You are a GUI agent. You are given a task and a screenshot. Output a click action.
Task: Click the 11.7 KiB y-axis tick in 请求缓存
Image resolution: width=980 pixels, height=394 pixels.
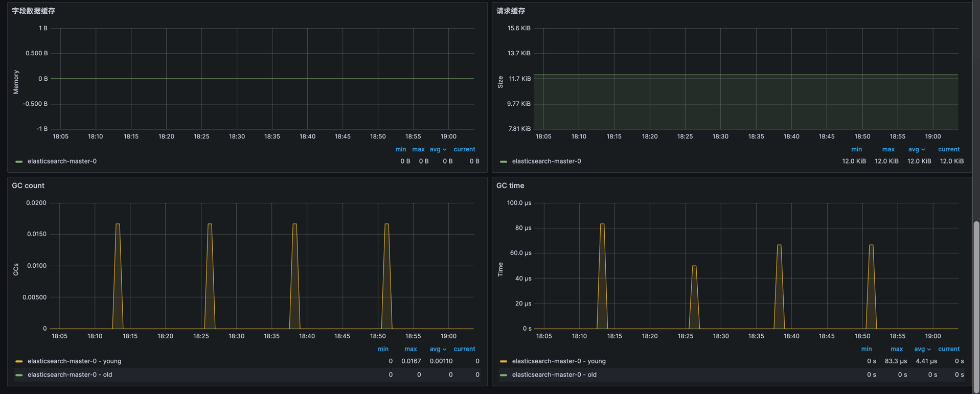(x=520, y=79)
